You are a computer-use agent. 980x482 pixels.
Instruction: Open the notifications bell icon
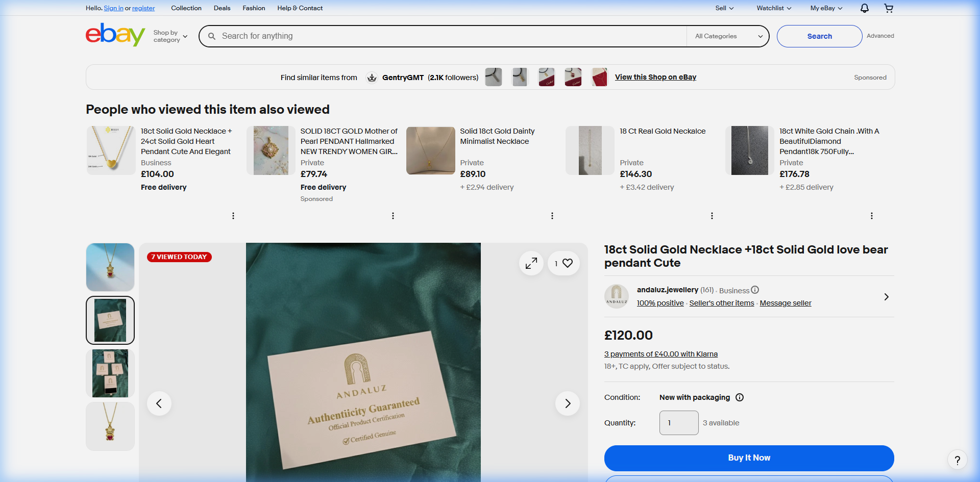pos(864,8)
